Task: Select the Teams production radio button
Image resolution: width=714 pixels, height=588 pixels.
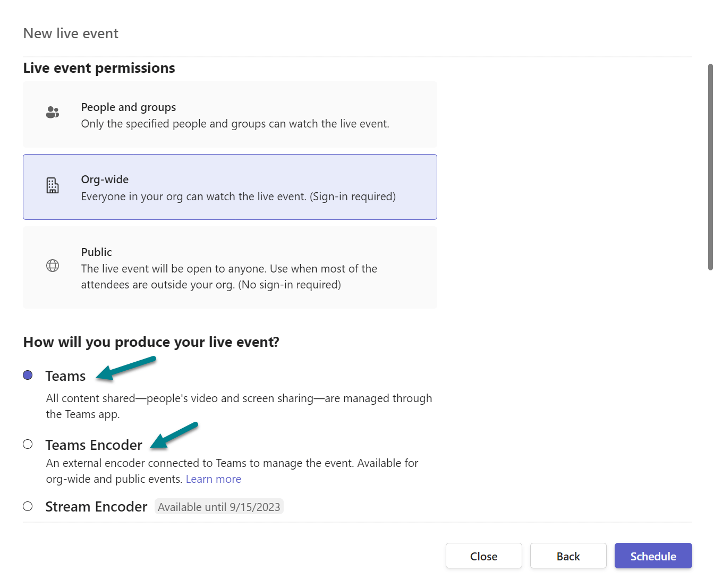Action: tap(28, 375)
